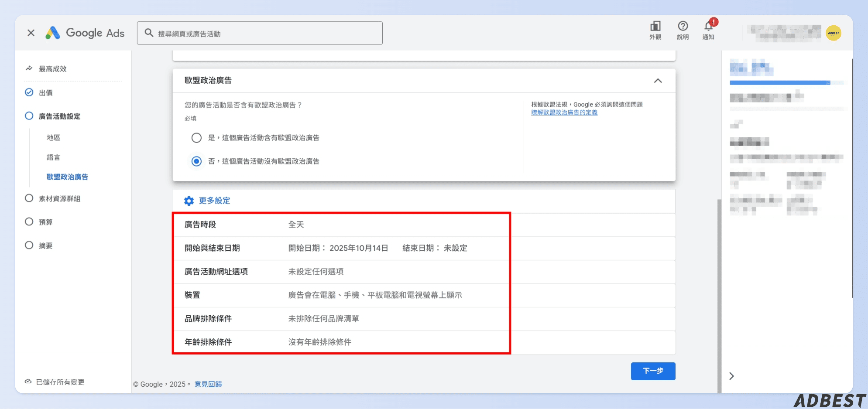
Task: Click the 更多設定 label
Action: (214, 201)
